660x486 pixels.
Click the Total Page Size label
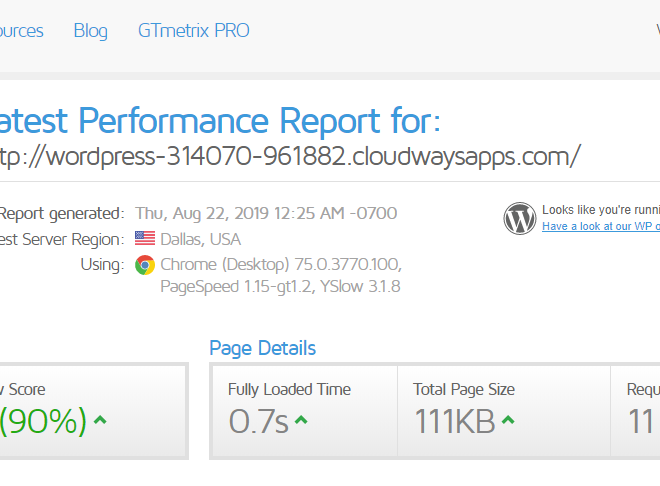pyautogui.click(x=464, y=390)
